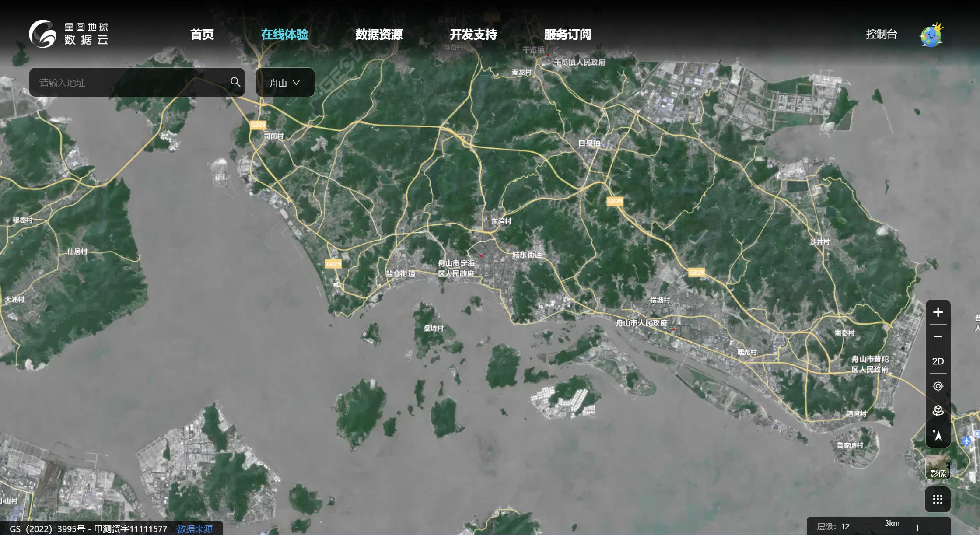Click the 司前村 map label

coord(273,136)
